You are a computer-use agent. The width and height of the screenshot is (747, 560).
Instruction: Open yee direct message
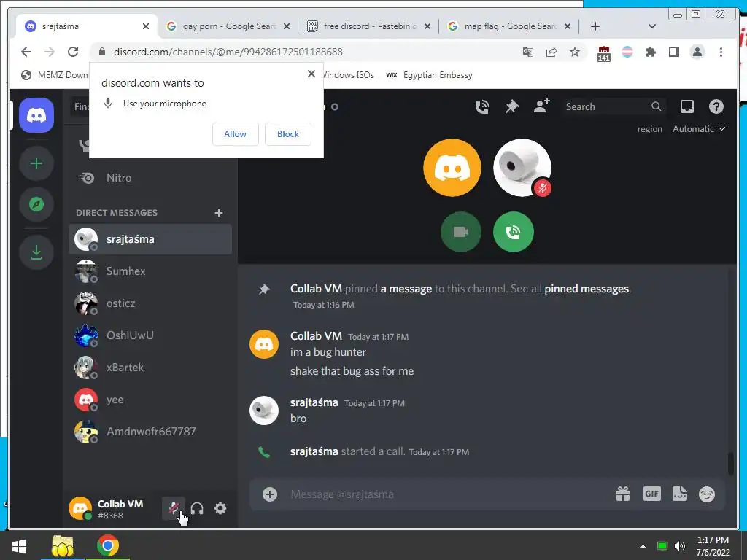150,400
